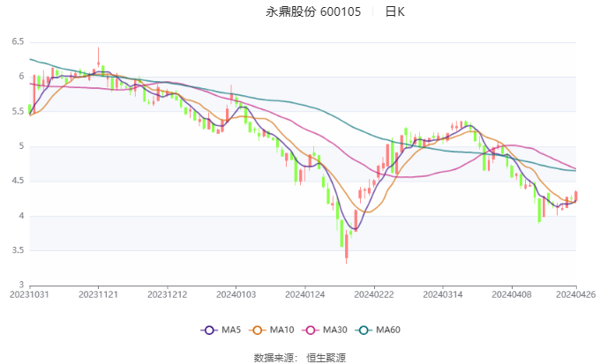Click the 20231121 date axis label
The image size is (600, 364).
98,295
